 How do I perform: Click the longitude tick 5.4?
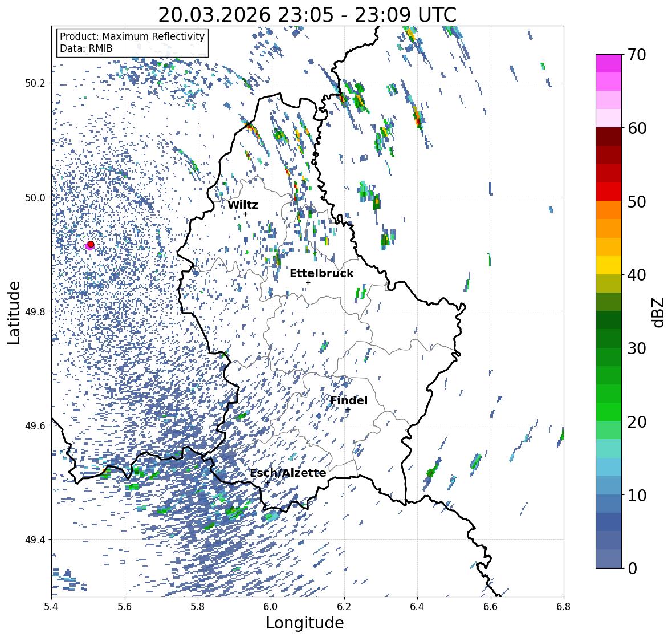(x=51, y=607)
